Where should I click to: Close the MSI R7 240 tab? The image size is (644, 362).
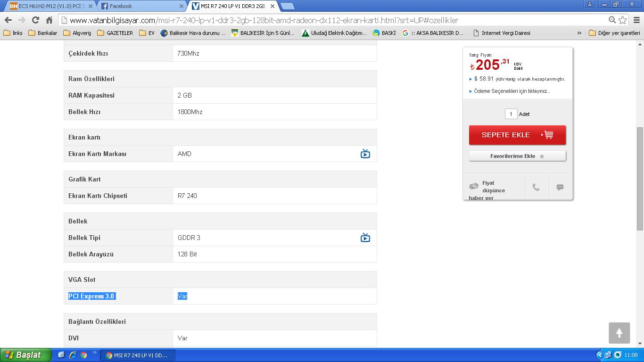(x=272, y=6)
